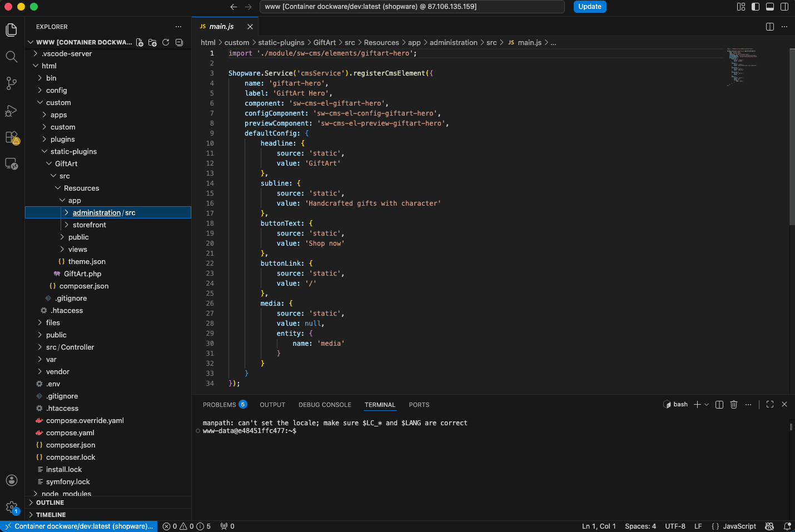Open notifications bell in status bar
The height and width of the screenshot is (532, 795).
coord(787,526)
